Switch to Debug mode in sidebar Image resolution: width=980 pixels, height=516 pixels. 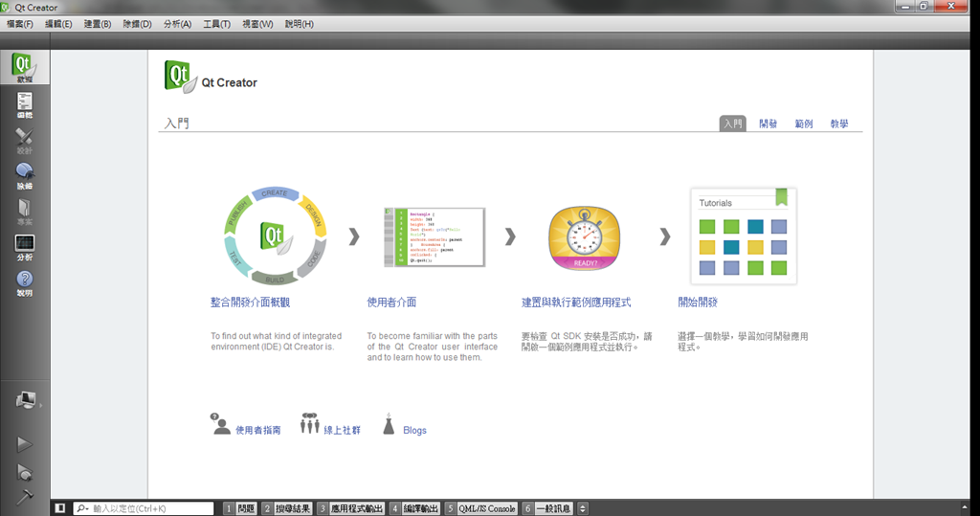click(x=24, y=176)
